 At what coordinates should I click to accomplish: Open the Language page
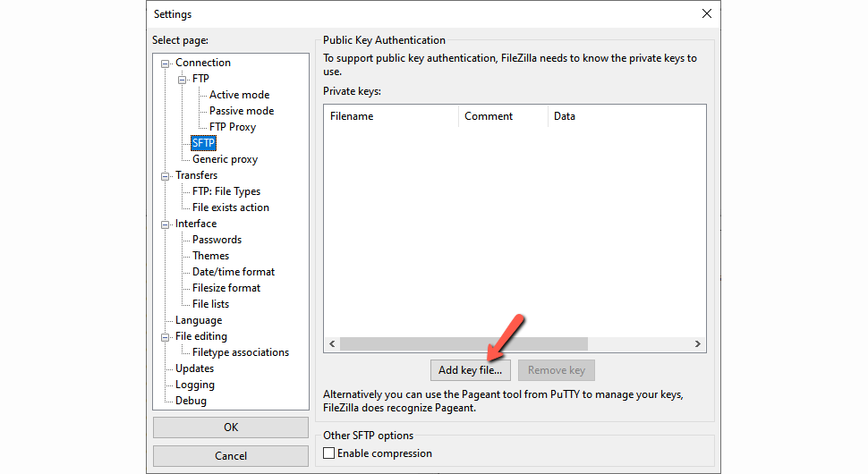coord(198,319)
